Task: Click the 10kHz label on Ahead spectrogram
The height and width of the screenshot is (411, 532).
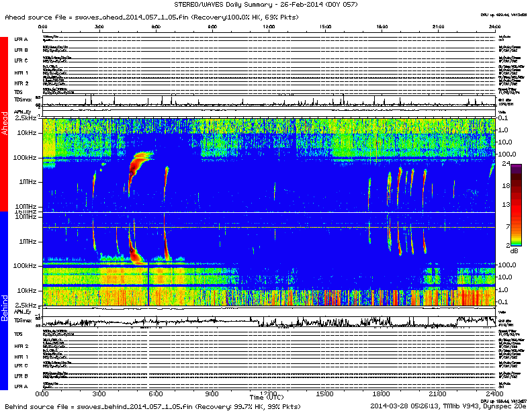Action: 27,133
